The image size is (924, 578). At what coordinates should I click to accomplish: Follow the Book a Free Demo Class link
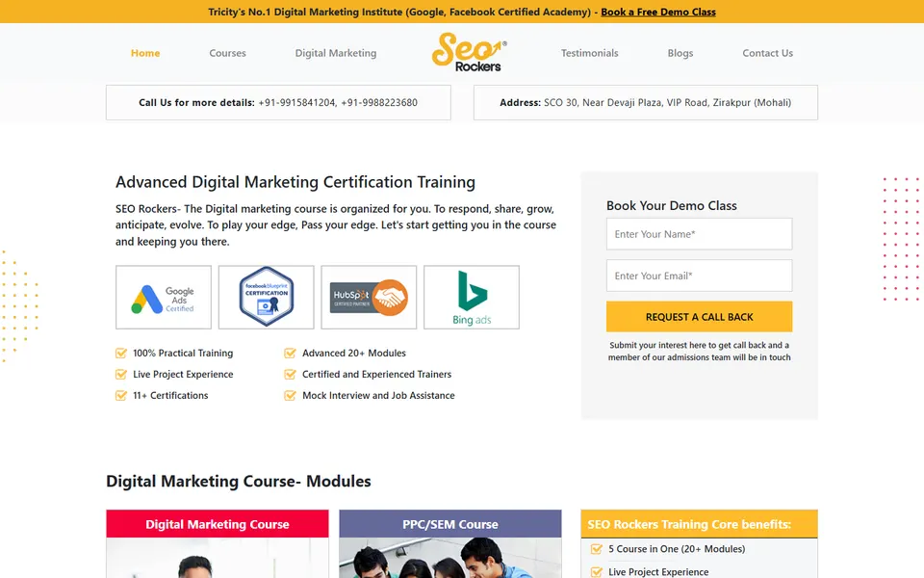(658, 12)
